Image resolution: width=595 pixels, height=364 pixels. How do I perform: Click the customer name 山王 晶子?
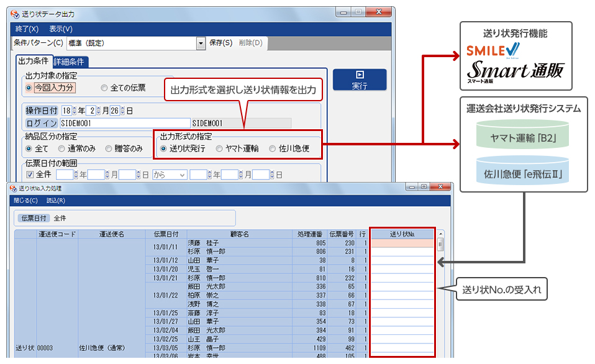coord(203,339)
